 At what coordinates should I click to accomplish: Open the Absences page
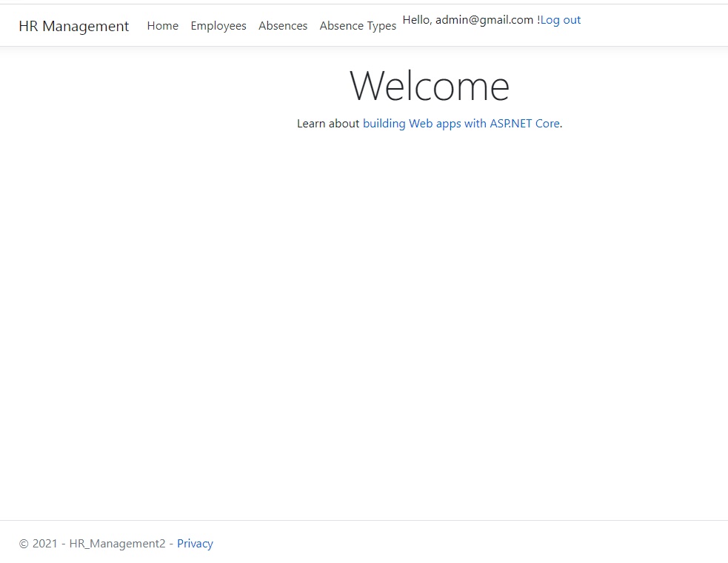(283, 25)
